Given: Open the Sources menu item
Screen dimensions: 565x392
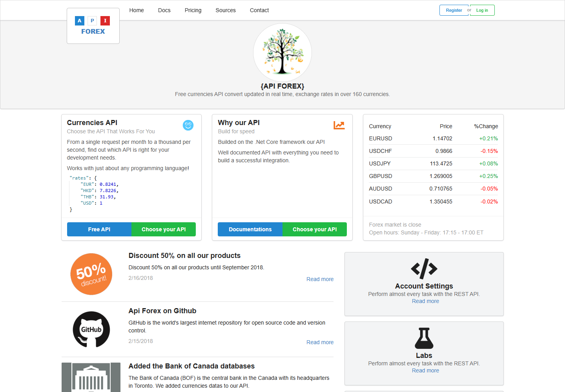Looking at the screenshot, I should (x=226, y=10).
